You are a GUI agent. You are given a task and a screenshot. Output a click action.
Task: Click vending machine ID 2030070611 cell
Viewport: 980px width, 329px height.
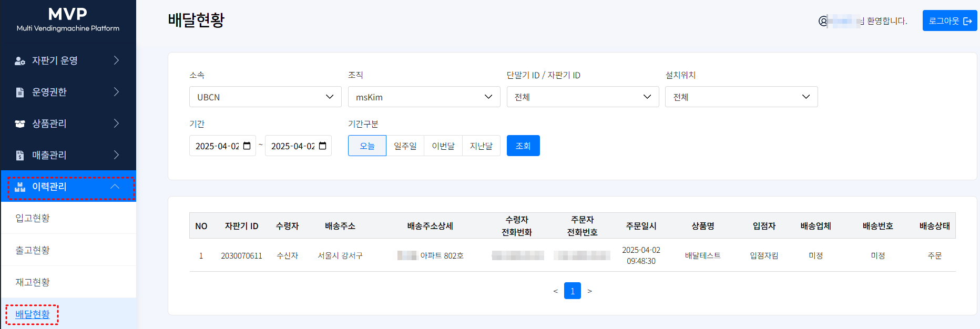click(241, 255)
